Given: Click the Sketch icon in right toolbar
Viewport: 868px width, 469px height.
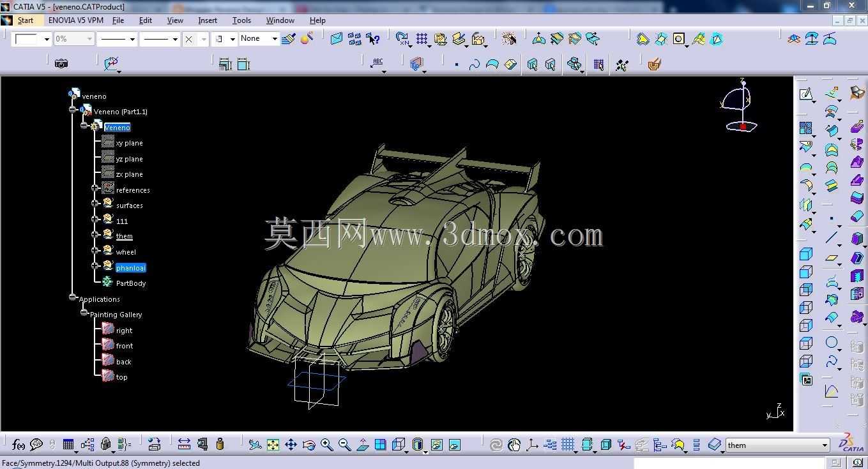Looking at the screenshot, I should 806,94.
